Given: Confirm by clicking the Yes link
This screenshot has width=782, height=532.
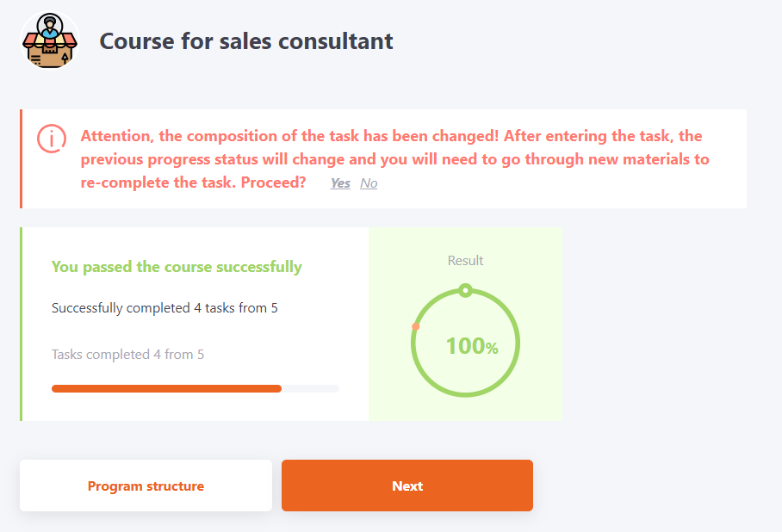Looking at the screenshot, I should [x=340, y=183].
